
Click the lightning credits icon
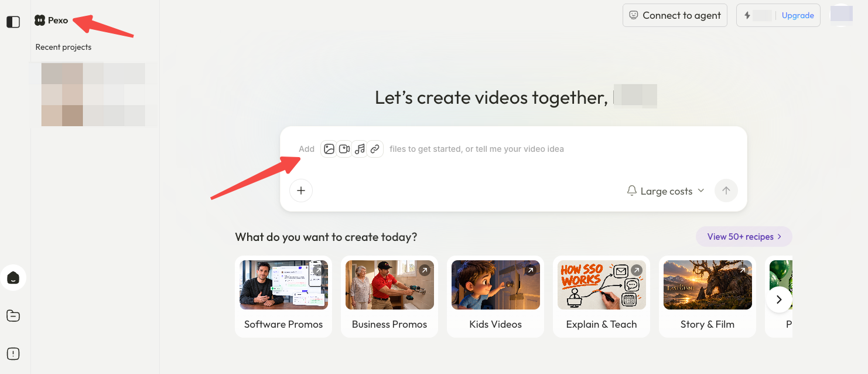[747, 15]
